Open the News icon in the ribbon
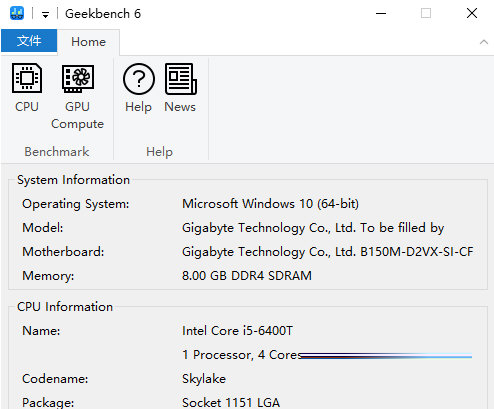494x409 pixels. coord(180,88)
